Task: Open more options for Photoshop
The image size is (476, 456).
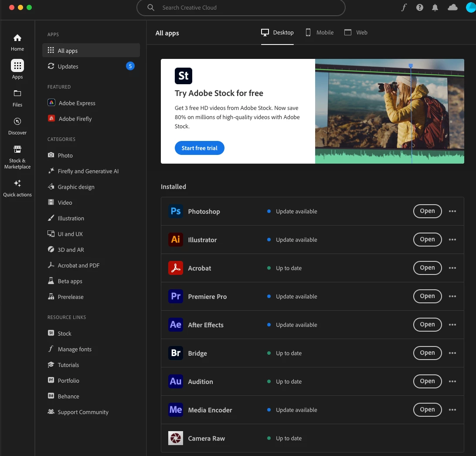Action: point(452,211)
